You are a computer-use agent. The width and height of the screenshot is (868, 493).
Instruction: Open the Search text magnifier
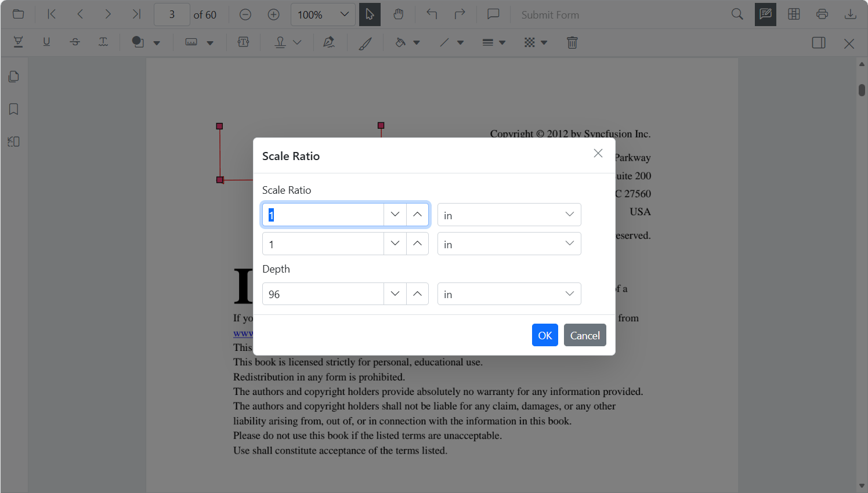coord(737,14)
